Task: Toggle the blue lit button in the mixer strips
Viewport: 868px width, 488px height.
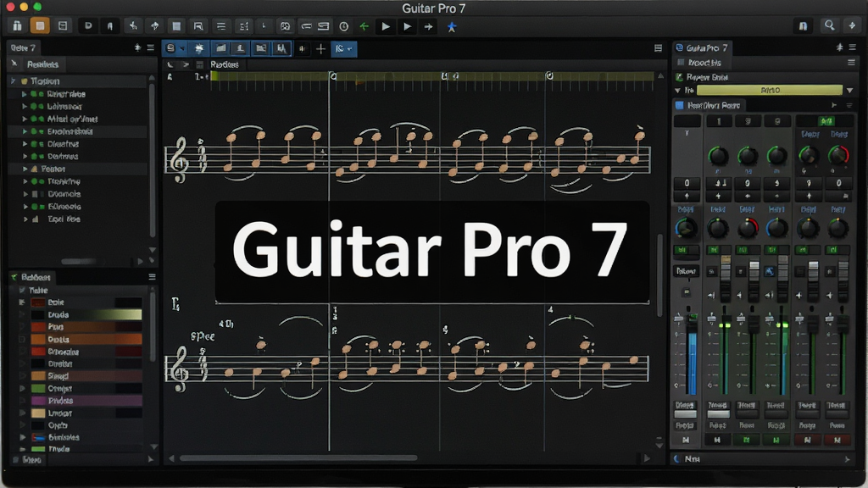Action: pos(770,271)
